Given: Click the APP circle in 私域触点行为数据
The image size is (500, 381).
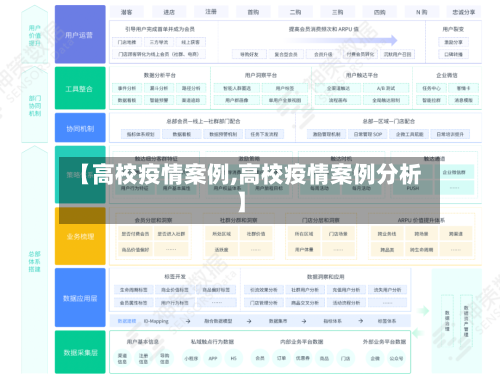Looking at the screenshot, I should (213, 358).
